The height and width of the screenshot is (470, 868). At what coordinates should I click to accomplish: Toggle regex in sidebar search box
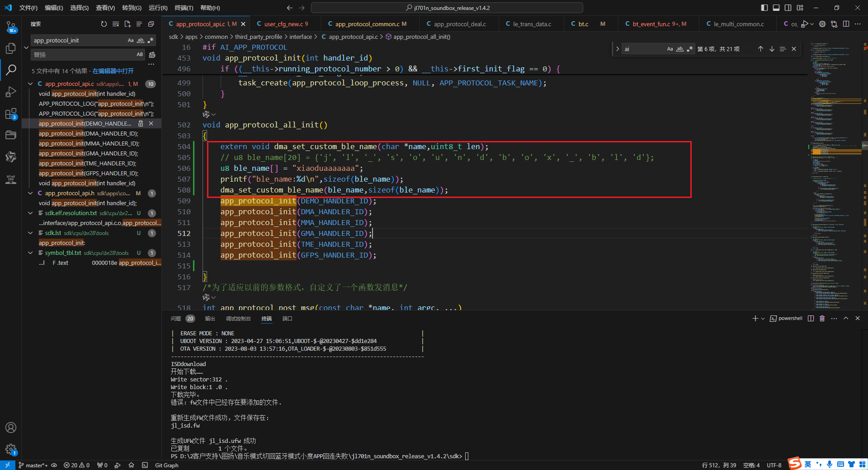point(151,40)
